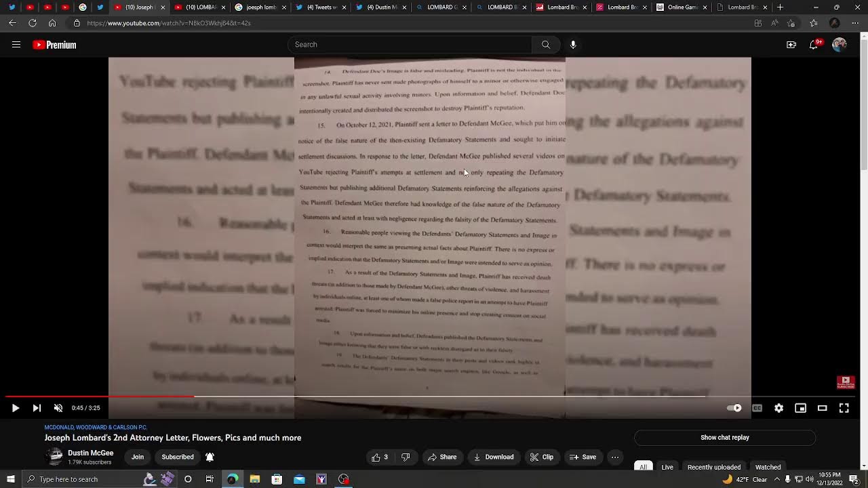Open browser home page

tap(52, 23)
